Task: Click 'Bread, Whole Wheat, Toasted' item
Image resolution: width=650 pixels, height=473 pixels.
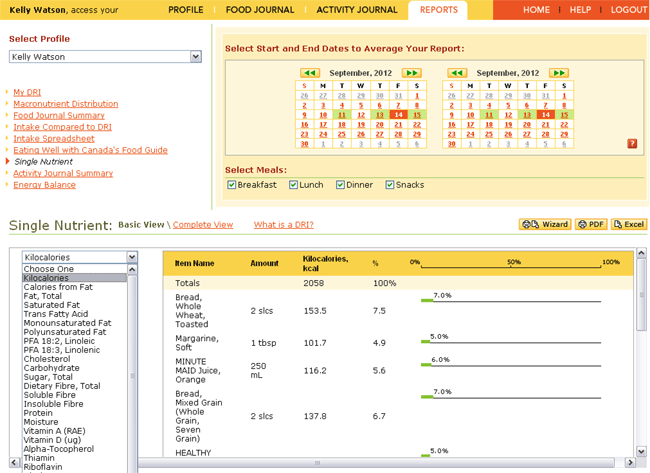Action: (192, 311)
